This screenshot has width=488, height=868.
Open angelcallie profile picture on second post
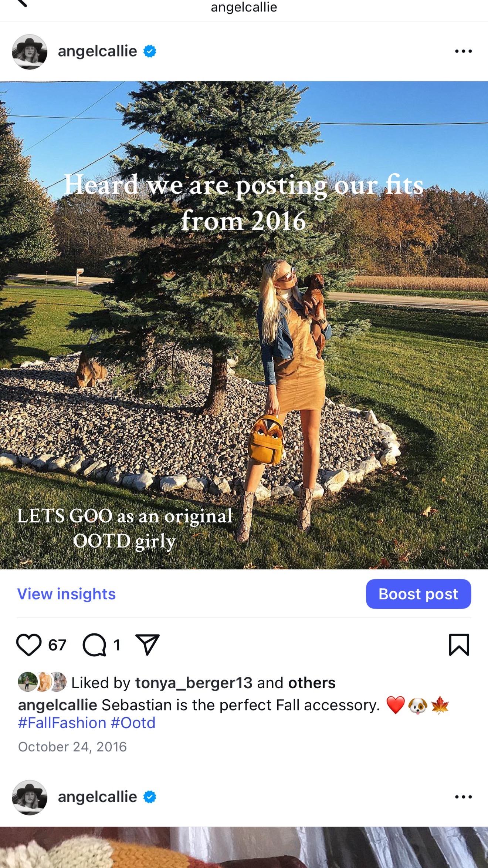click(30, 797)
